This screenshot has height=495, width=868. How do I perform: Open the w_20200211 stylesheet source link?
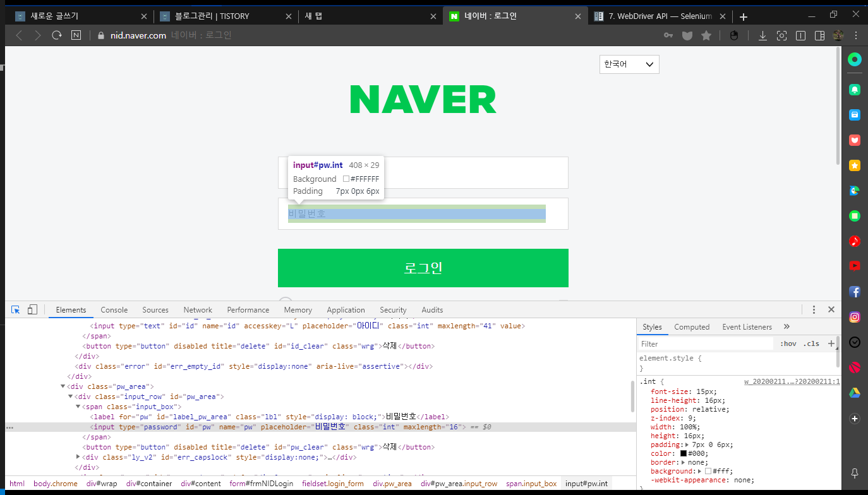792,381
